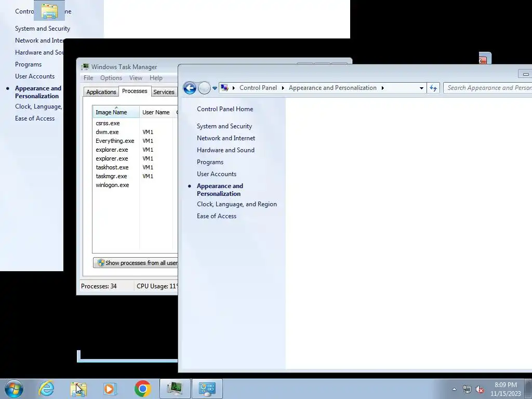Click the Refresh button in address bar

[433, 88]
